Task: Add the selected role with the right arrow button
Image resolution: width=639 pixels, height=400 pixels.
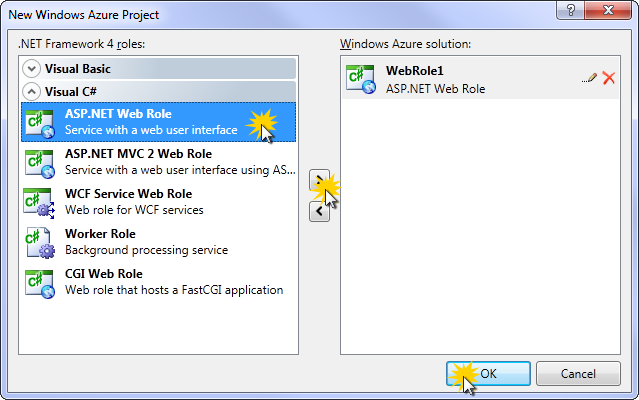Action: [320, 180]
